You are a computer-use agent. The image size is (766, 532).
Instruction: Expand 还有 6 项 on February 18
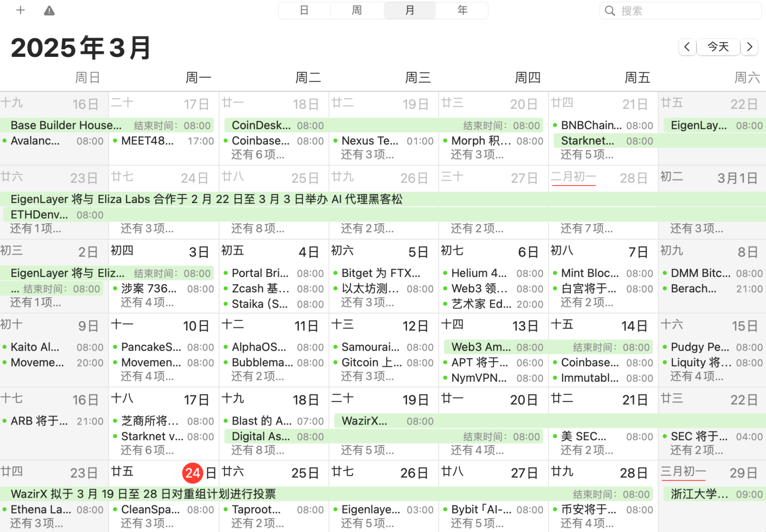(x=258, y=155)
